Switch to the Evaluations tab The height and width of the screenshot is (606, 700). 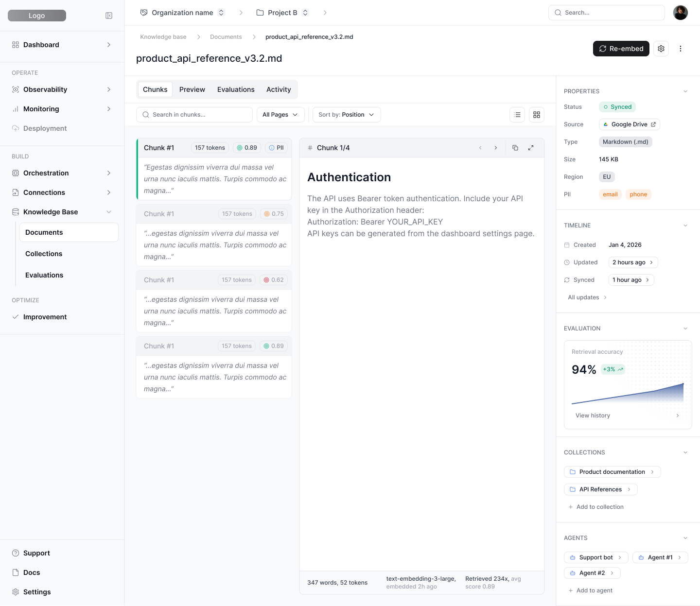[x=236, y=89]
